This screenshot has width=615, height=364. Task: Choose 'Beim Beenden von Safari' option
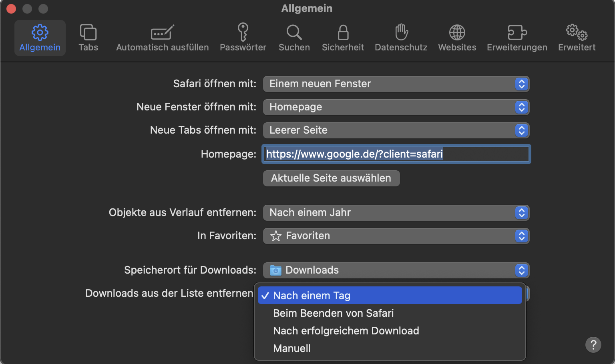(x=333, y=313)
